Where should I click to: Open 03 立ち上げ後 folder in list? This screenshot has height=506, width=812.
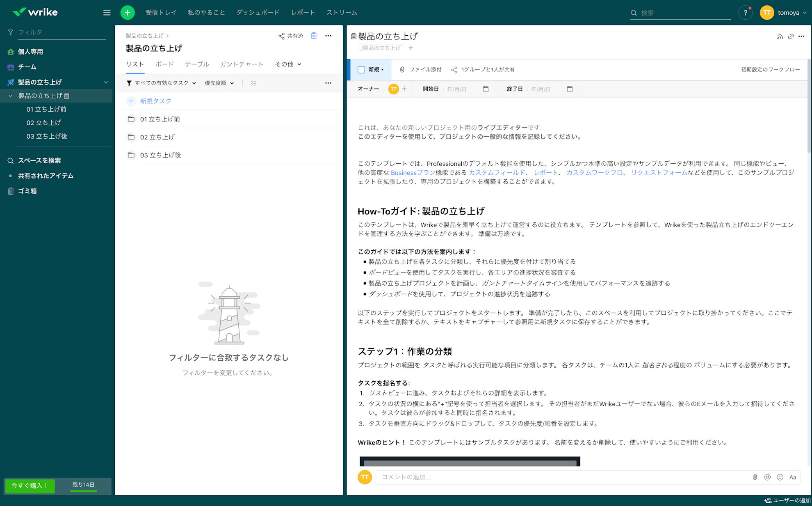(160, 155)
